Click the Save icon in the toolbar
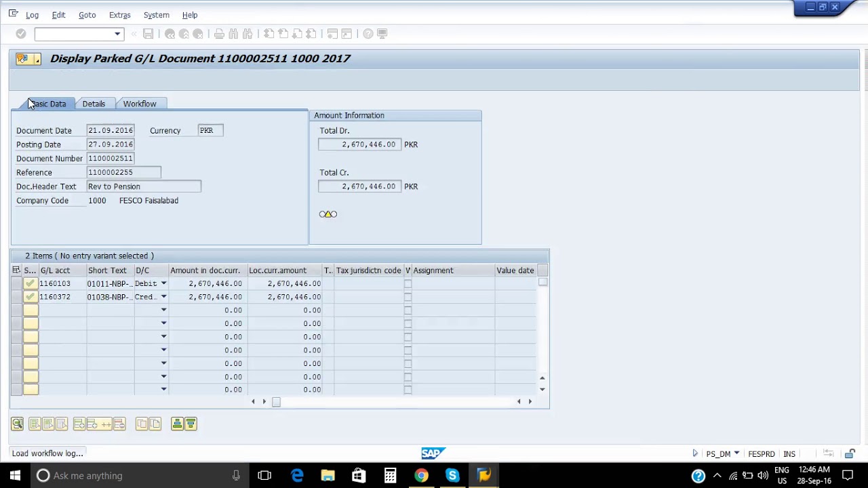Screen dimensions: 868x488 pos(148,33)
